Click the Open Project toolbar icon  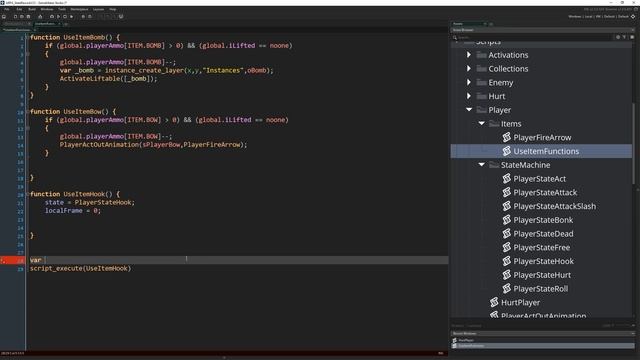click(x=22, y=17)
